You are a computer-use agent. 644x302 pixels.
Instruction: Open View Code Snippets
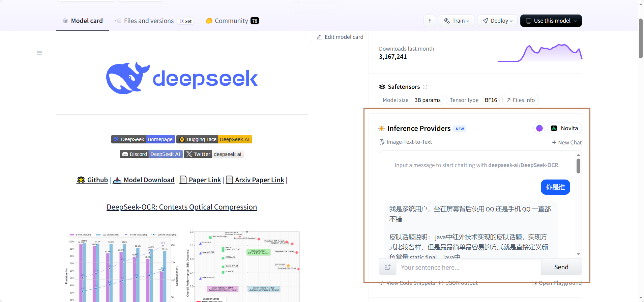pos(407,283)
